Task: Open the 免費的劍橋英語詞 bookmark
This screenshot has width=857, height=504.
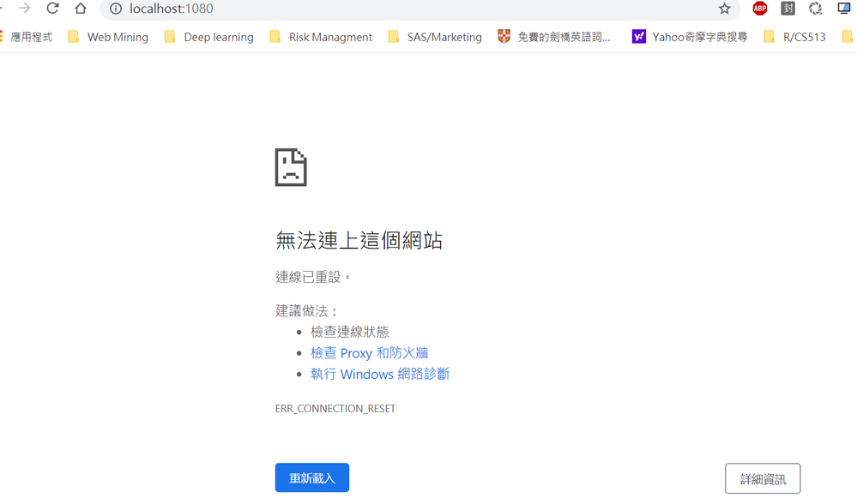Action: tap(554, 37)
